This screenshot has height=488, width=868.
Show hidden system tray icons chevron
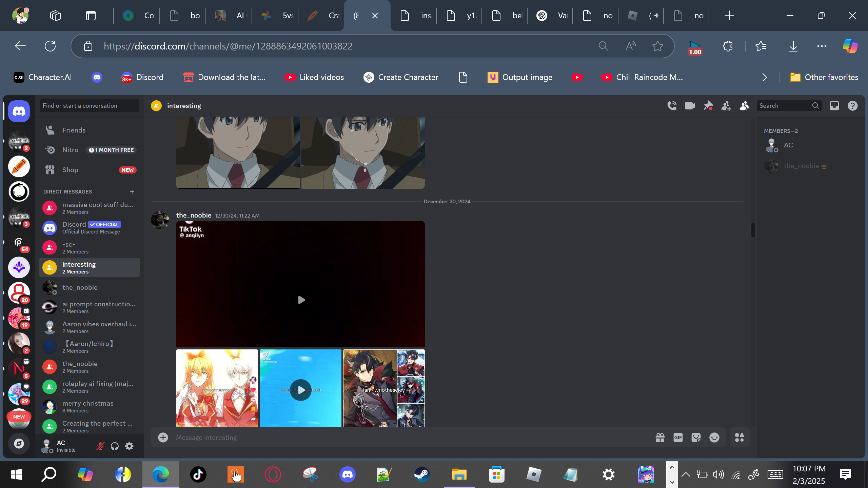[686, 474]
